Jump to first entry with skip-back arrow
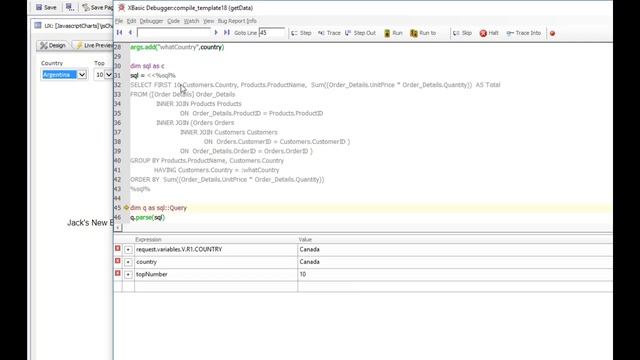Image resolution: width=640 pixels, height=360 pixels. [x=119, y=33]
